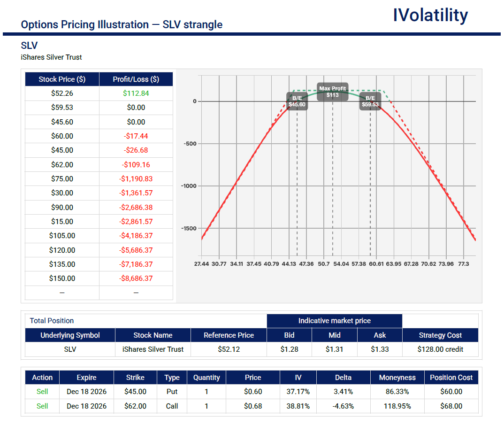504x425 pixels.
Task: Click the iShares Silver Trust stock name cell
Action: point(153,349)
